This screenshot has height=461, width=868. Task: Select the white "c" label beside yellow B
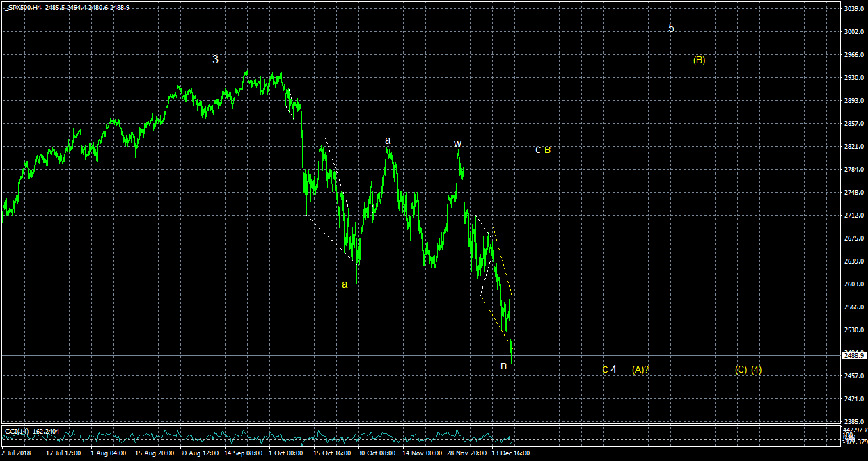pyautogui.click(x=538, y=149)
